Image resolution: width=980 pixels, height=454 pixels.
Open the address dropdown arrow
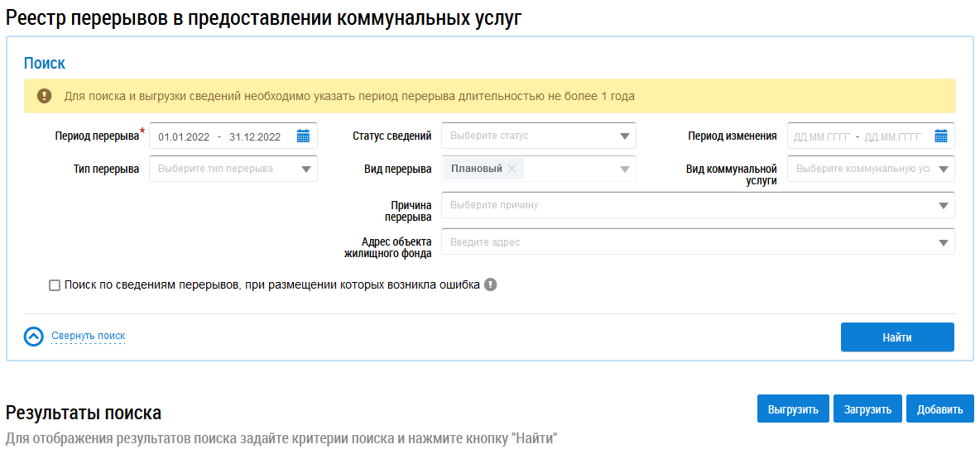[x=943, y=242]
